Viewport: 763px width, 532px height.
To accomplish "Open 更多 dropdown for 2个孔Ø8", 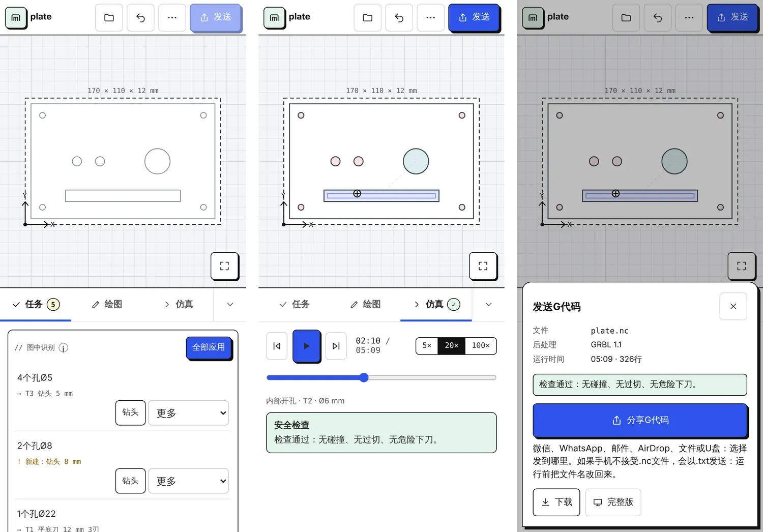I will point(189,481).
